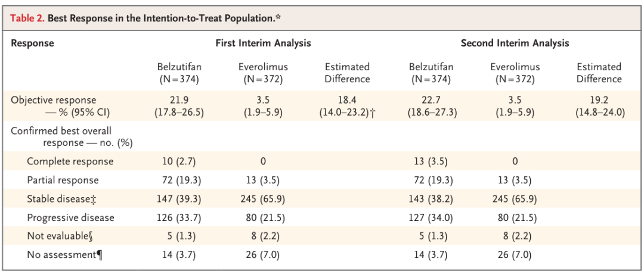Select the 'Confirmed best overall response' label

click(61, 130)
